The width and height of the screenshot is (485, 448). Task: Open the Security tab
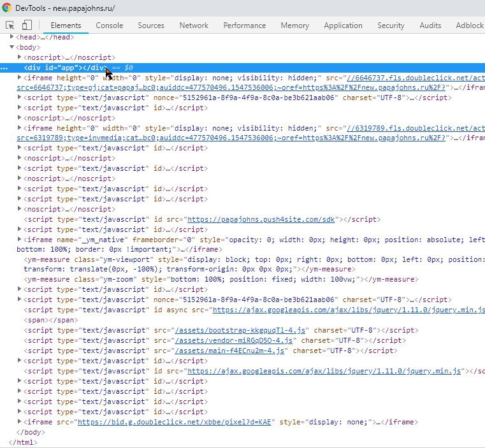[391, 25]
